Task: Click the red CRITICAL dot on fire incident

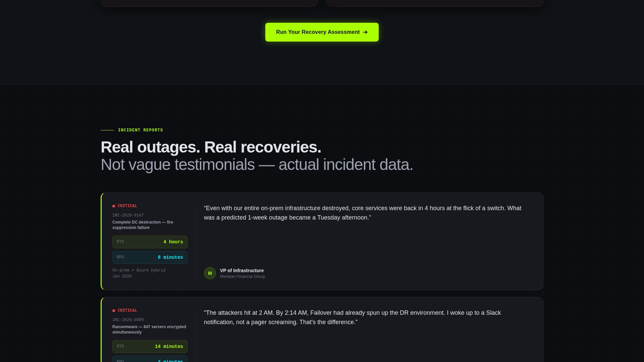Action: coord(114,206)
